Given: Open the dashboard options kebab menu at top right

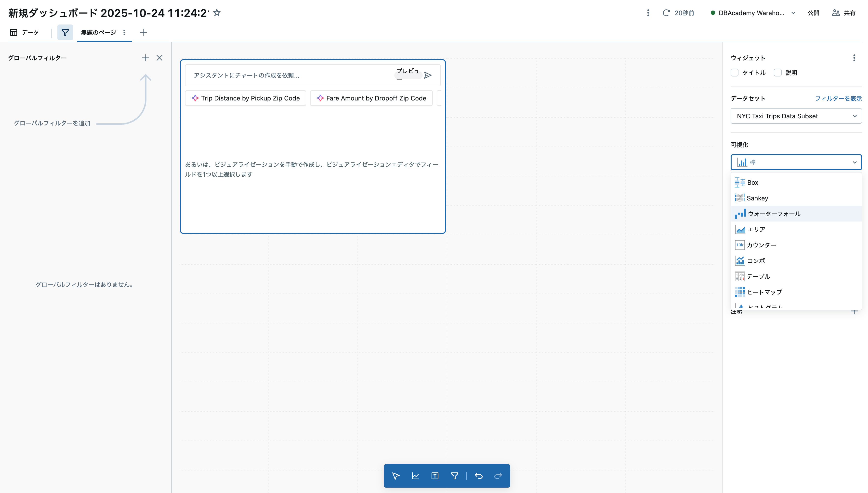Looking at the screenshot, I should coord(648,13).
